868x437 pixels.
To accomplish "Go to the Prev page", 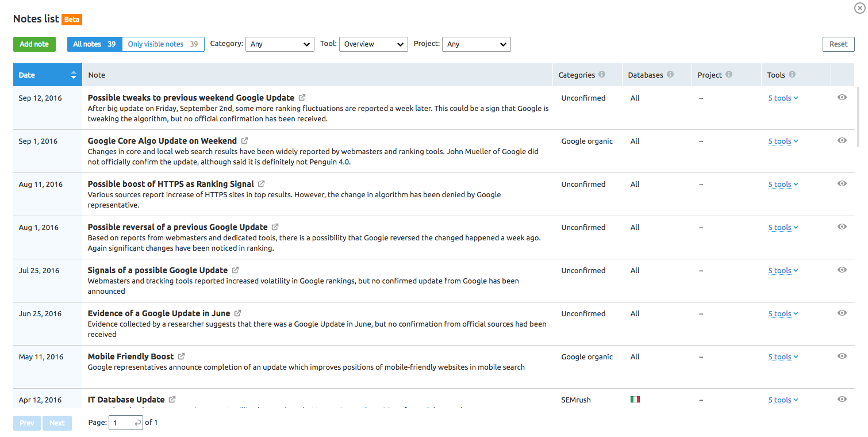I will click(27, 423).
